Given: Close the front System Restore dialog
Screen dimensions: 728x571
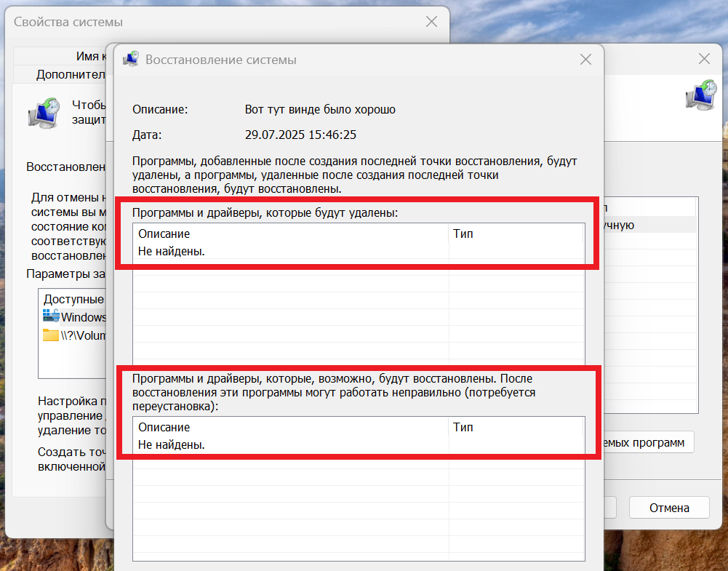Looking at the screenshot, I should coord(585,60).
